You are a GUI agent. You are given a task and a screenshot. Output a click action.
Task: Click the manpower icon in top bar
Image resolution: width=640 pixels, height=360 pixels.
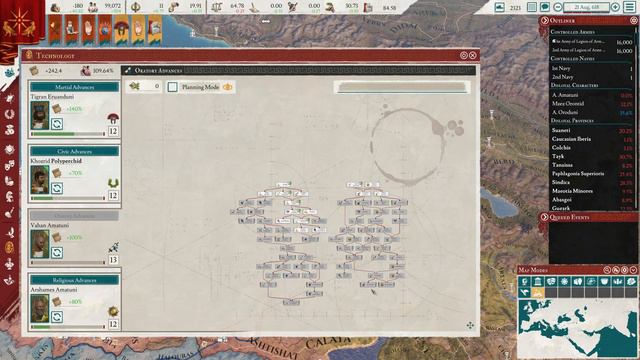pyautogui.click(x=93, y=7)
